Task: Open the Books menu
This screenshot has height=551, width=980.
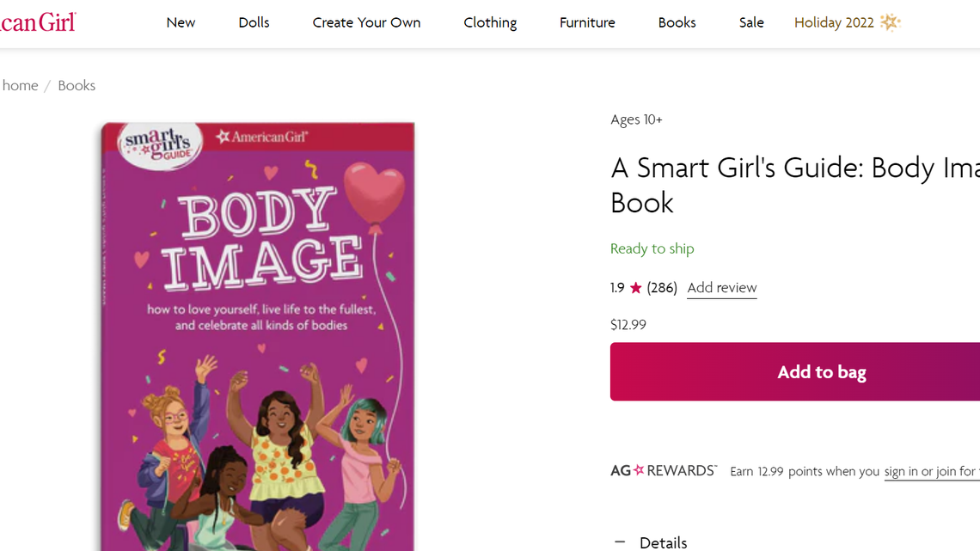Action: click(x=677, y=22)
